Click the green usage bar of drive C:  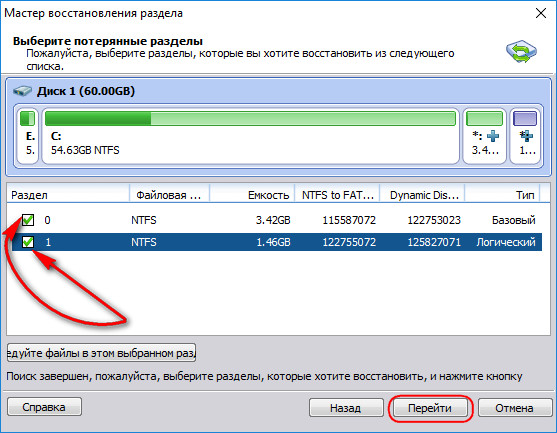[250, 118]
